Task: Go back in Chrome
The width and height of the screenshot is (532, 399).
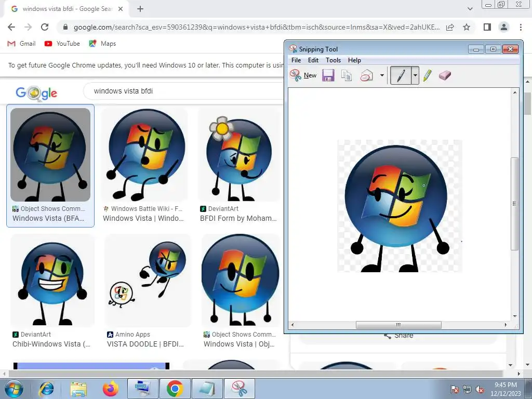Action: pos(11,27)
